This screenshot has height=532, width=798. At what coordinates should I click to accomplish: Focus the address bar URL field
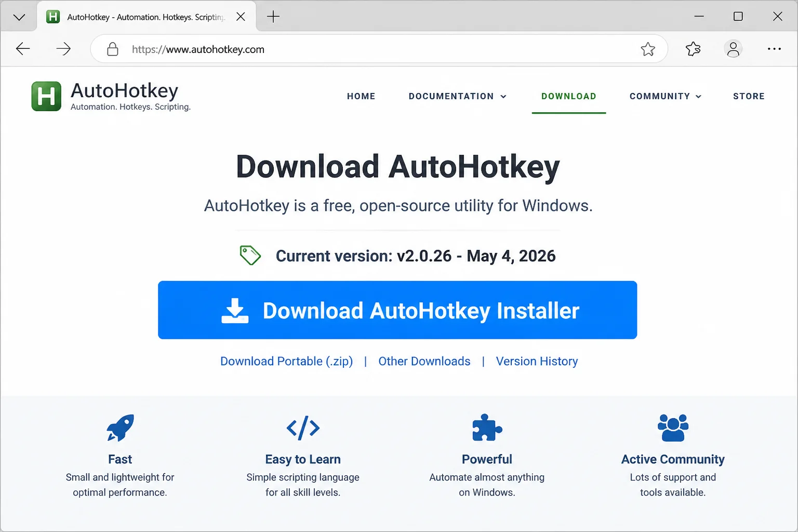[x=379, y=49]
